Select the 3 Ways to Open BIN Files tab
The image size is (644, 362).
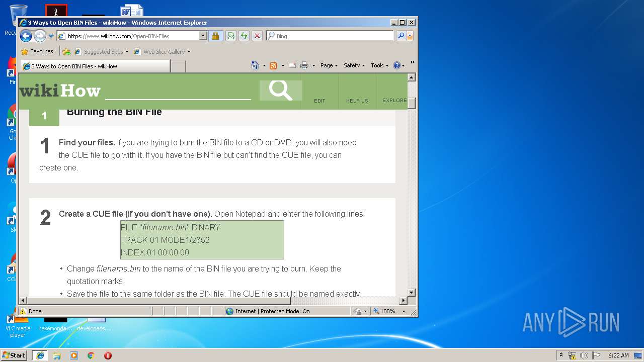[x=96, y=66]
